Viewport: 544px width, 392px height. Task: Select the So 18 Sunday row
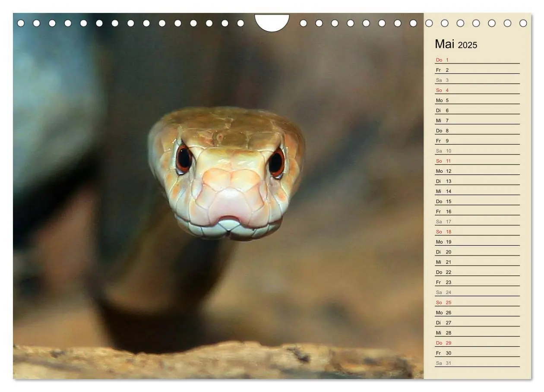477,232
